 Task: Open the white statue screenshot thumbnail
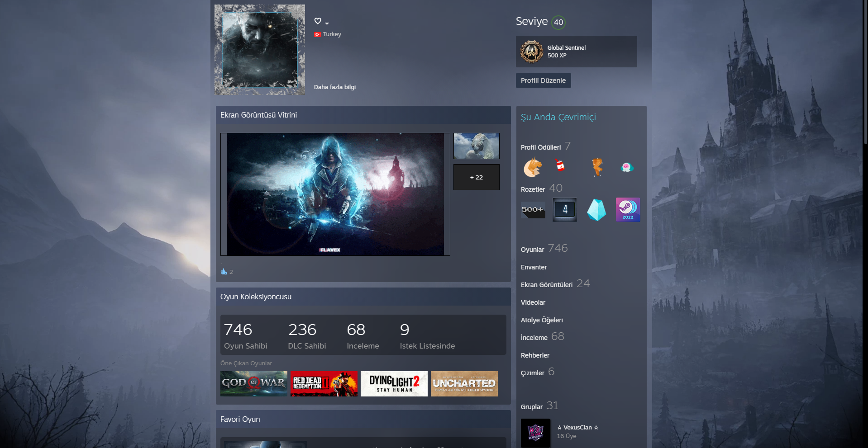pos(477,146)
